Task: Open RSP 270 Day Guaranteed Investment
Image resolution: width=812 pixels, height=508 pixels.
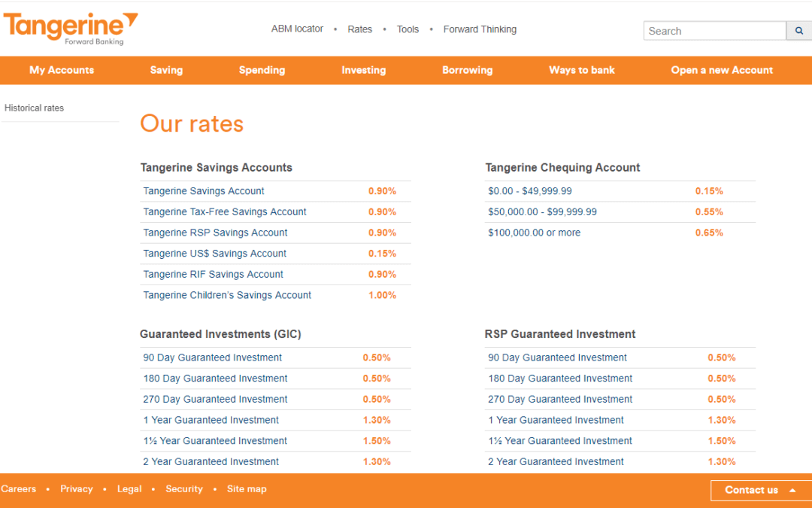Action: coord(560,399)
